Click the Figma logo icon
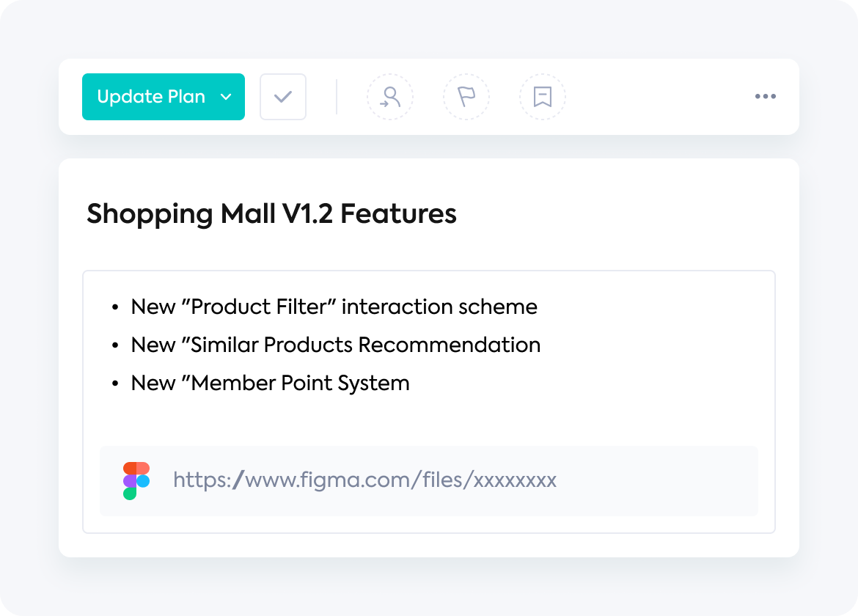Screen dimensions: 858x616 pos(136,481)
